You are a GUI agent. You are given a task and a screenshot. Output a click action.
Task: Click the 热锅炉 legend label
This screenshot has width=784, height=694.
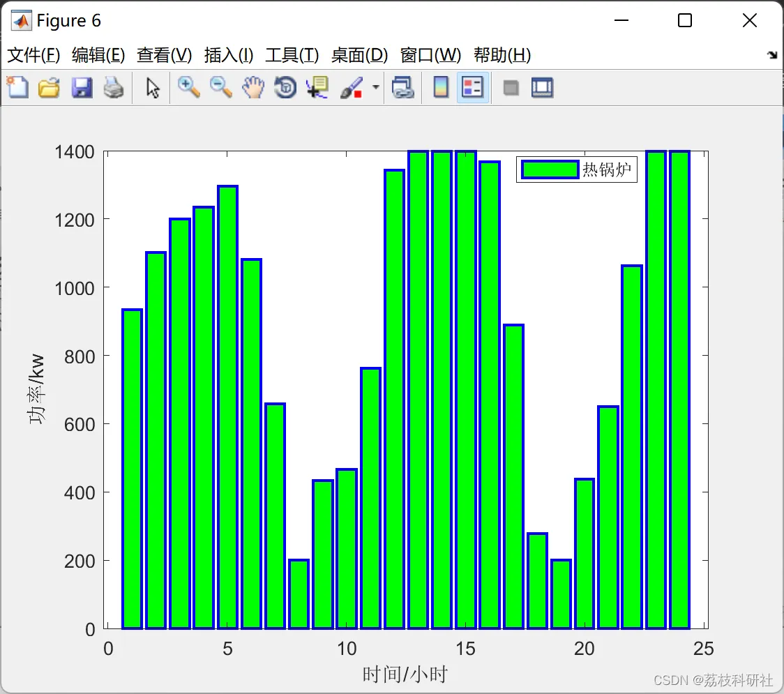[x=607, y=169]
